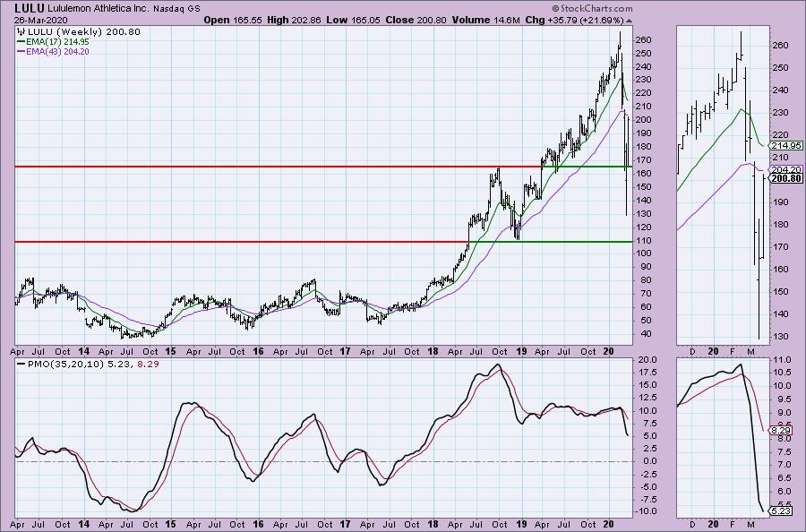Click the black PMO legend line swatch

21,364
